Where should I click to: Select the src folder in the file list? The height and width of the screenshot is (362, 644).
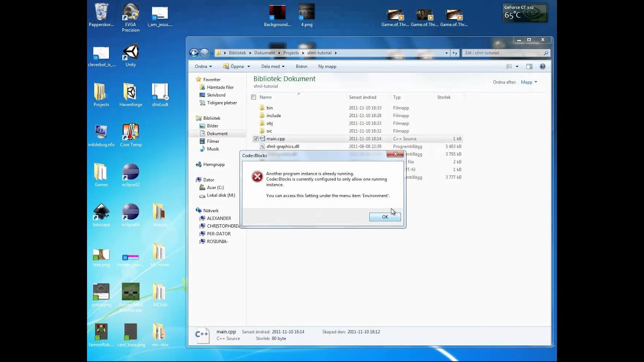[x=269, y=131]
